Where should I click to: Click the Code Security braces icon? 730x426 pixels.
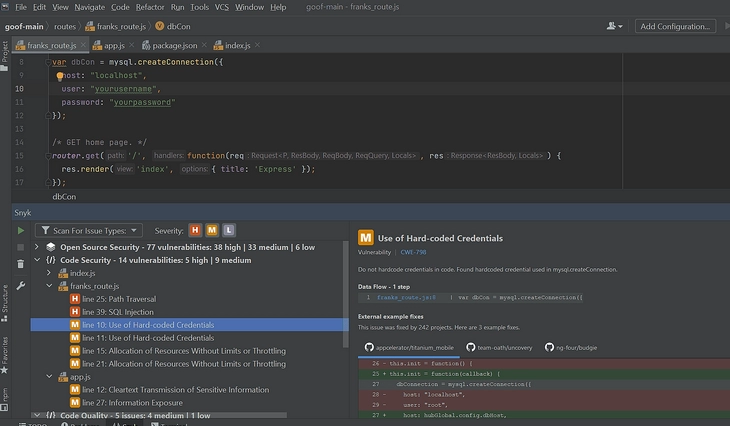[x=51, y=260]
